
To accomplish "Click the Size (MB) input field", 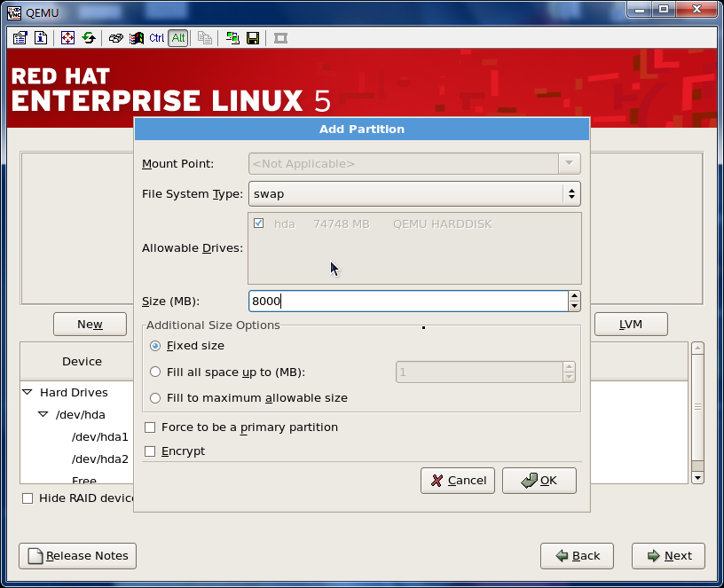I will (x=409, y=301).
